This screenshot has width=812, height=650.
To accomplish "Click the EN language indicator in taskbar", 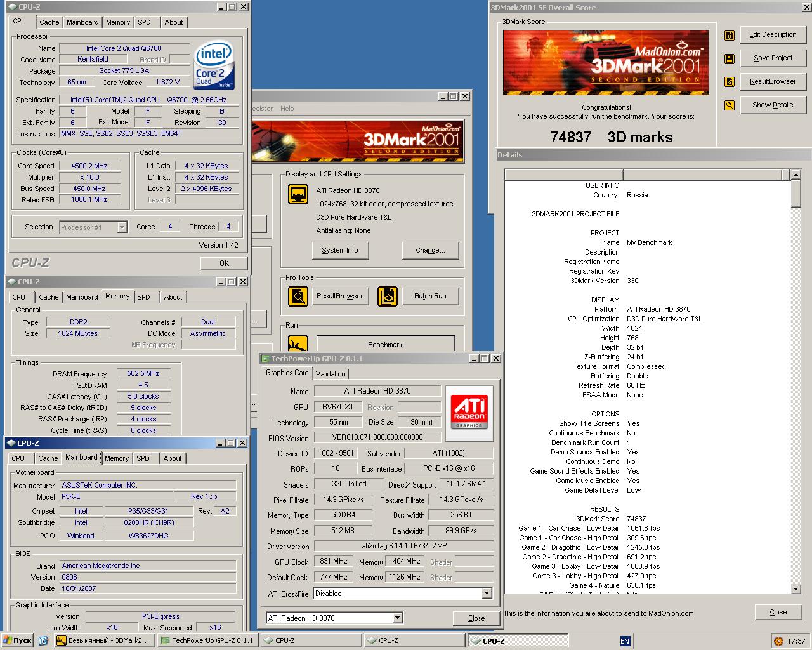I will (x=625, y=641).
